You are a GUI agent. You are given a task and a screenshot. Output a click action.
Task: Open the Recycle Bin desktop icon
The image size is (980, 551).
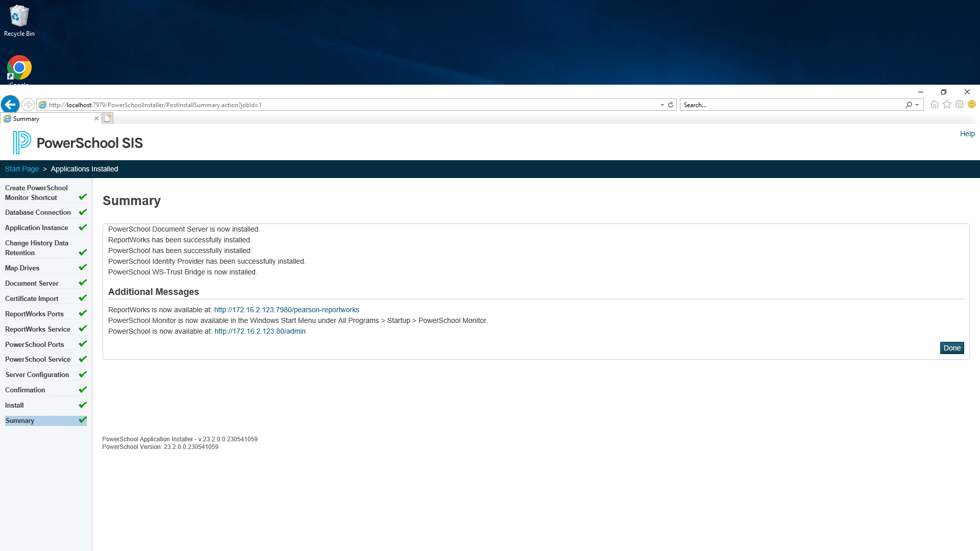pyautogui.click(x=19, y=20)
